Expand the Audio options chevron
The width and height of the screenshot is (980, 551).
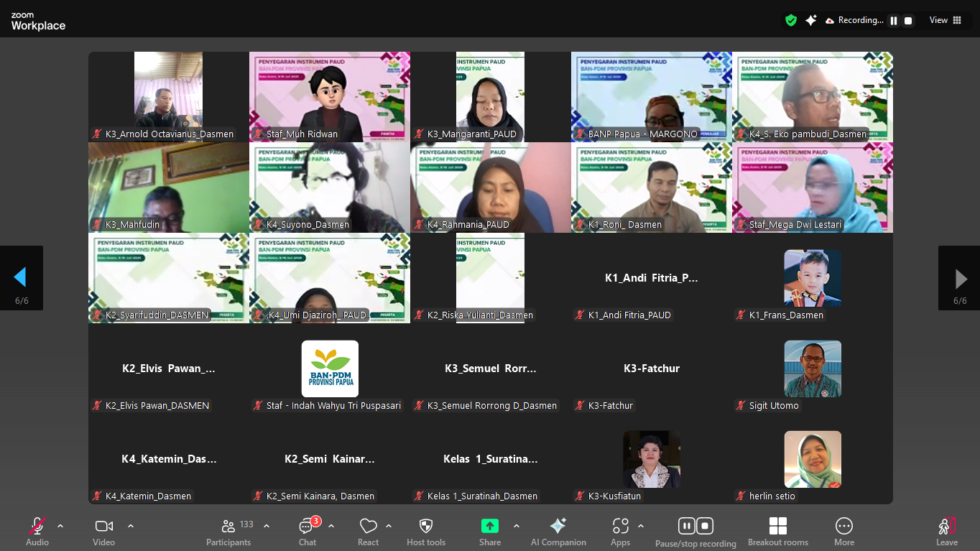(x=60, y=526)
